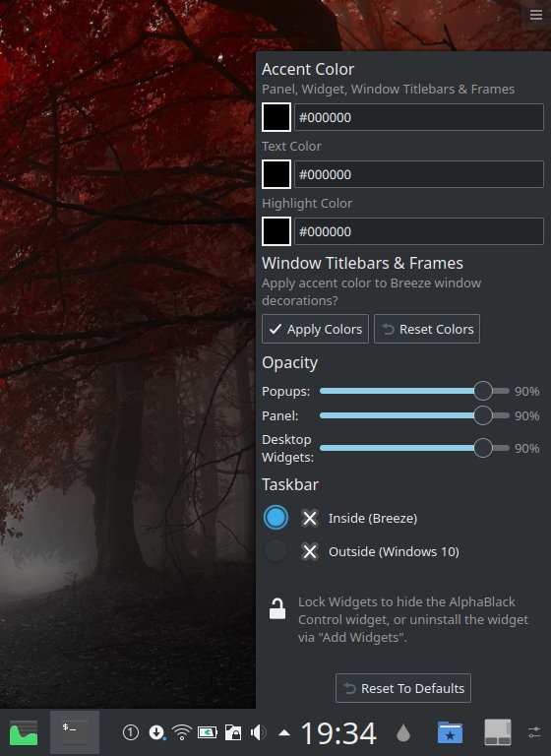Open the AlphaBlack Control droplet icon
Image resolution: width=551 pixels, height=756 pixels.
[403, 733]
